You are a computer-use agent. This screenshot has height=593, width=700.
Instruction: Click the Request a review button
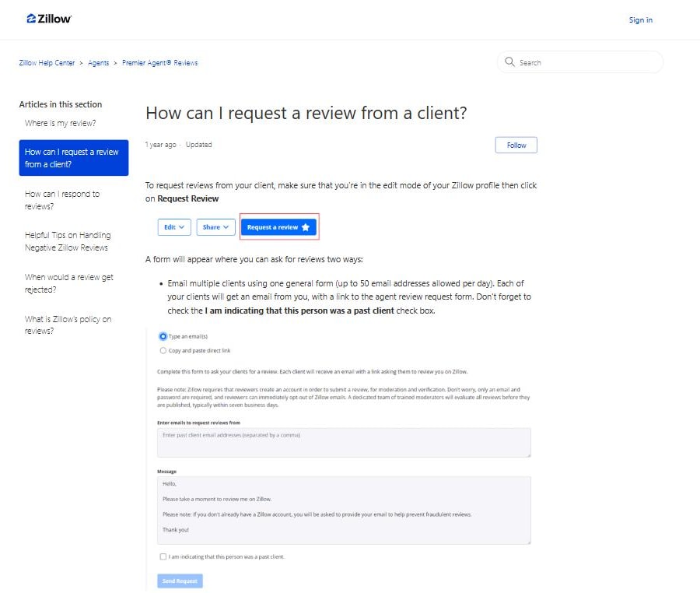click(278, 227)
